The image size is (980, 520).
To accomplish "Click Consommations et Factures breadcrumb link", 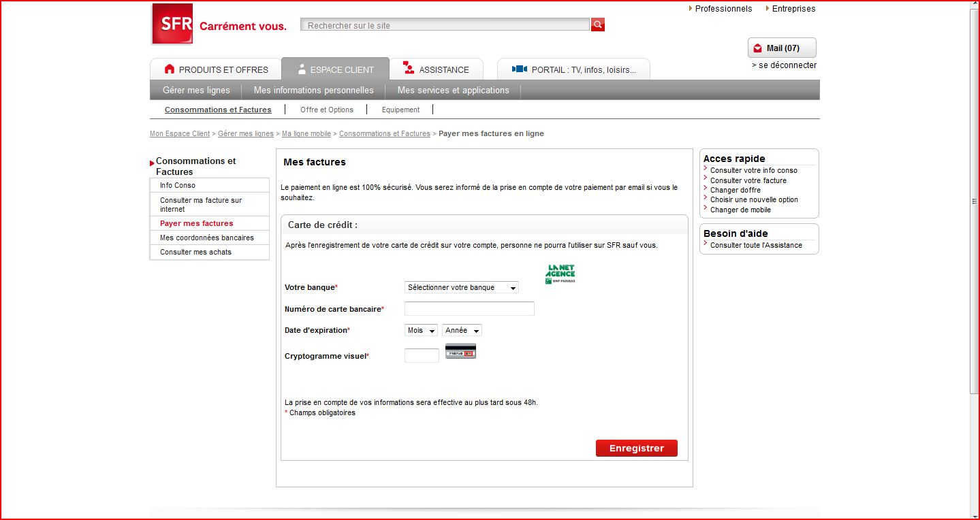I will pyautogui.click(x=385, y=133).
